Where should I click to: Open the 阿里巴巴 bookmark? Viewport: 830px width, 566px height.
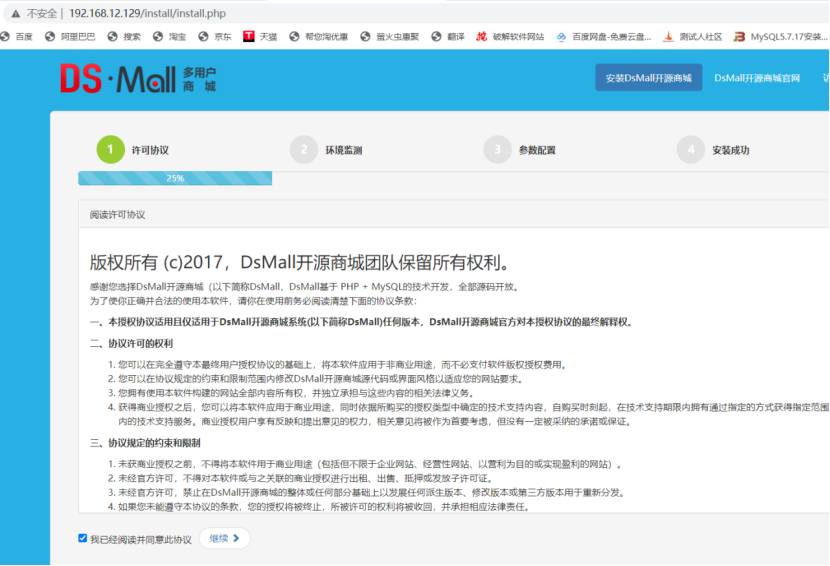tap(70, 37)
